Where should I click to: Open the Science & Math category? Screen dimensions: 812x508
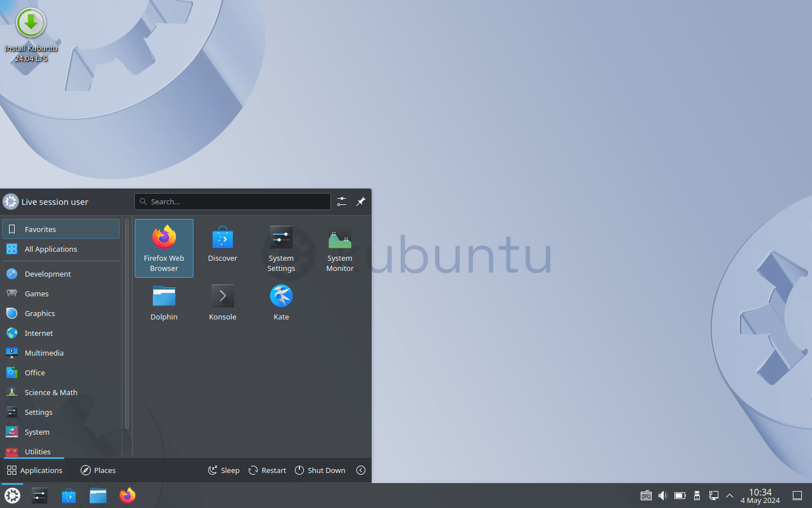(61, 392)
